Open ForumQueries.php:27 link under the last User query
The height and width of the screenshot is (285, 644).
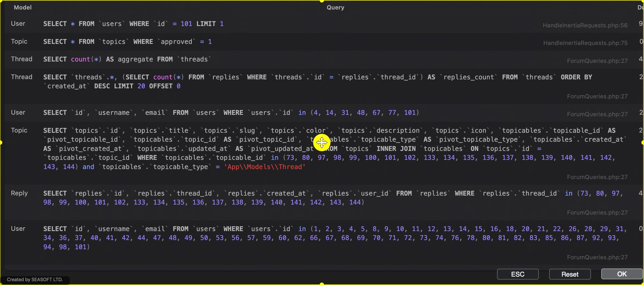pyautogui.click(x=597, y=257)
